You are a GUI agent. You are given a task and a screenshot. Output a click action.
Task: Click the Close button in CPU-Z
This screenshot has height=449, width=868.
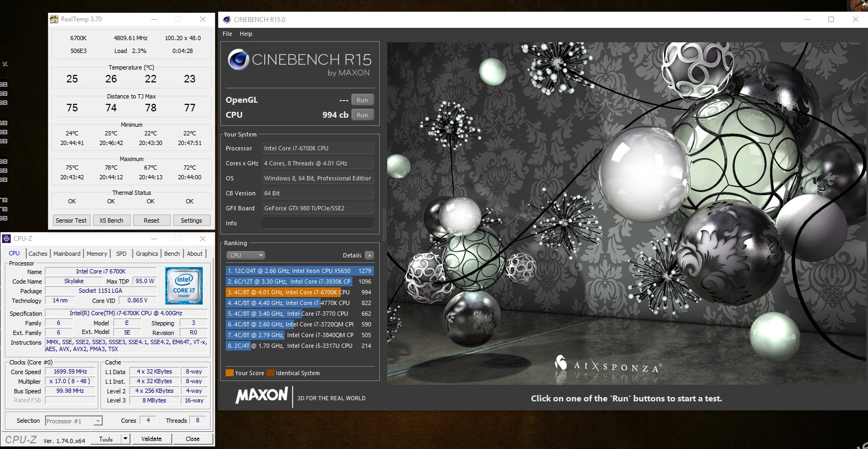193,439
